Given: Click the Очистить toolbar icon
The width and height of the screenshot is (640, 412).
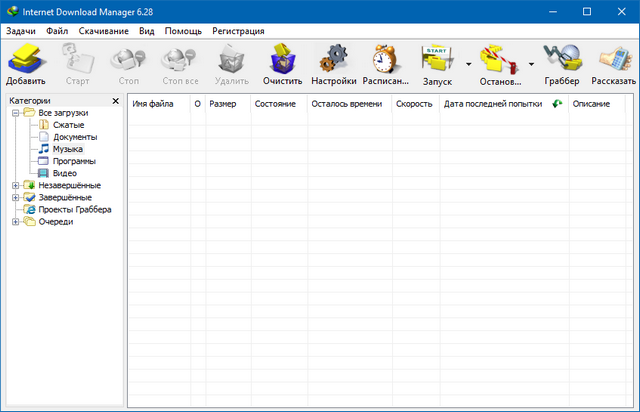Looking at the screenshot, I should [282, 58].
